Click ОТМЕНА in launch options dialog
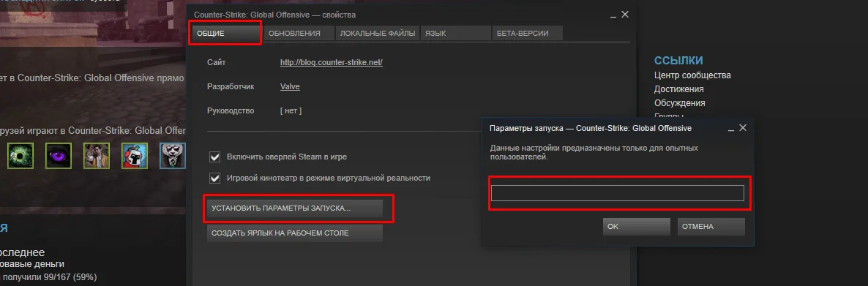The width and height of the screenshot is (868, 286). pos(711,226)
